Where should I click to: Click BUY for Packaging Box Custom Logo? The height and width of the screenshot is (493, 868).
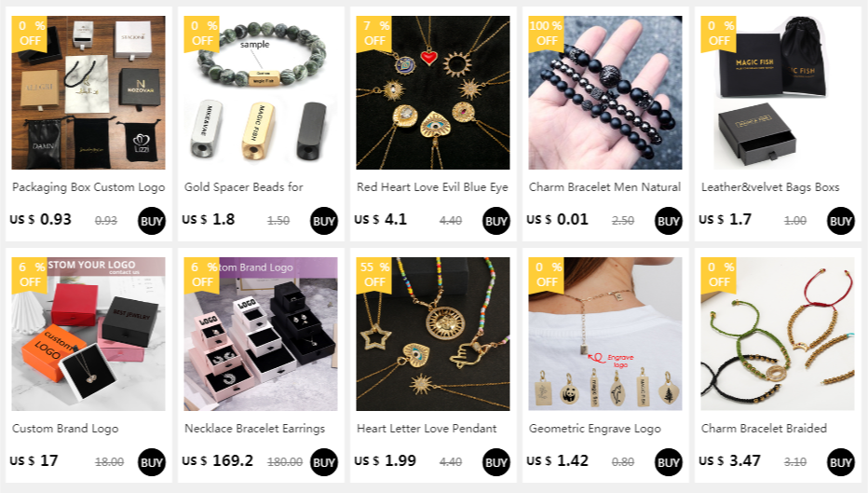coord(152,221)
